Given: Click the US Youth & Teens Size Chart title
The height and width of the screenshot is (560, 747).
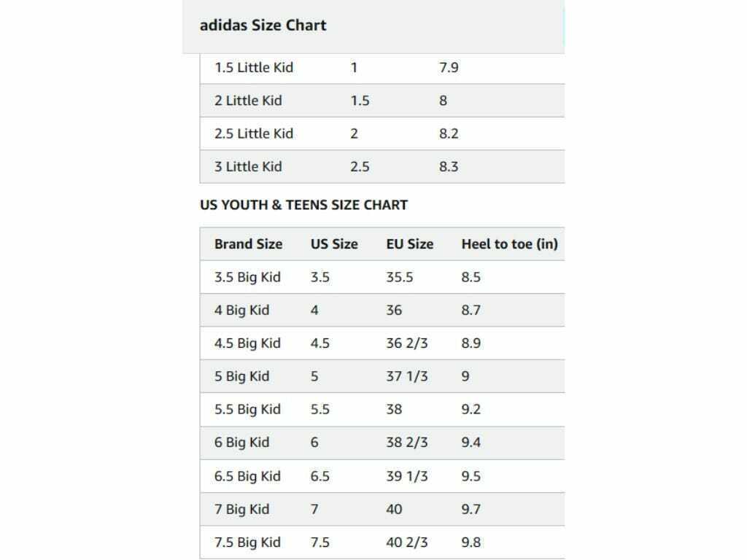Looking at the screenshot, I should (x=303, y=205).
